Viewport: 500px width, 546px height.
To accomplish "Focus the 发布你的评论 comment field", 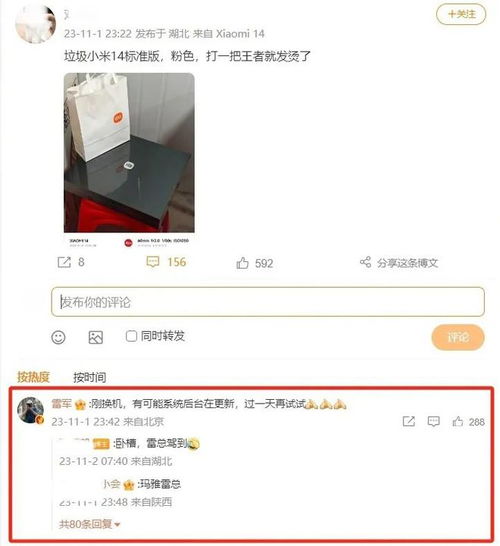I will tap(268, 302).
